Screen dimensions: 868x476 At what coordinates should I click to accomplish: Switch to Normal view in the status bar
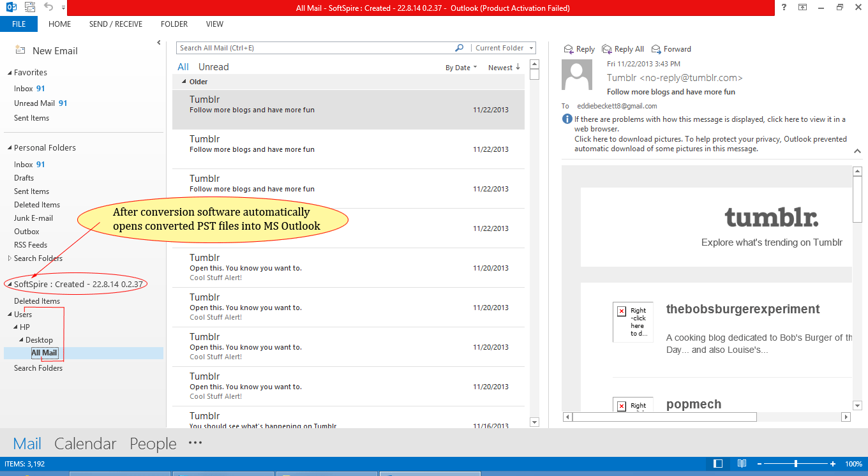pyautogui.click(x=718, y=464)
